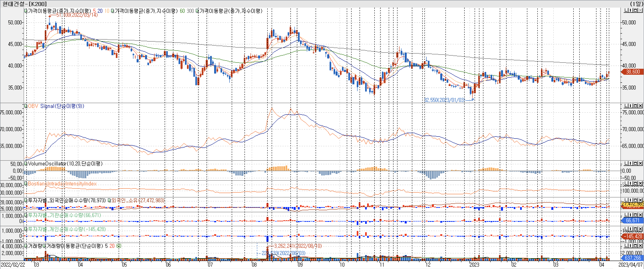Screen dimensions: 644x269
Task: Toggle checkbox beside BostiansIntradayIntensityIndex label
Action: click(26, 183)
